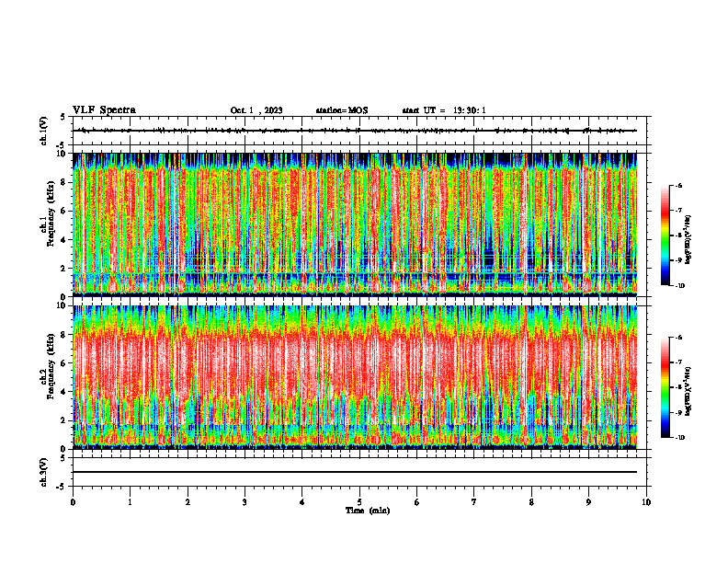Click the ch.1 colorbar "-10" bottom label
This screenshot has width=728, height=563.
click(x=679, y=286)
